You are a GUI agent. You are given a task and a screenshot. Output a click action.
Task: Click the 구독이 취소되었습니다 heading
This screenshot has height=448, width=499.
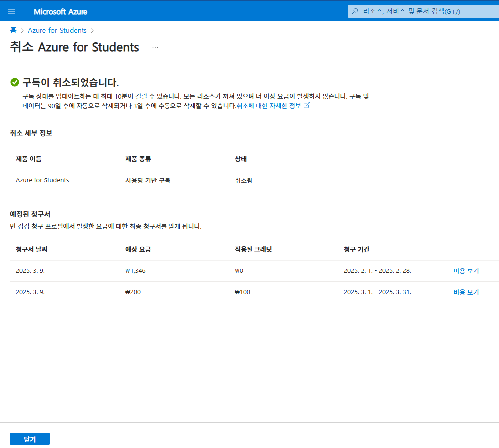[71, 82]
